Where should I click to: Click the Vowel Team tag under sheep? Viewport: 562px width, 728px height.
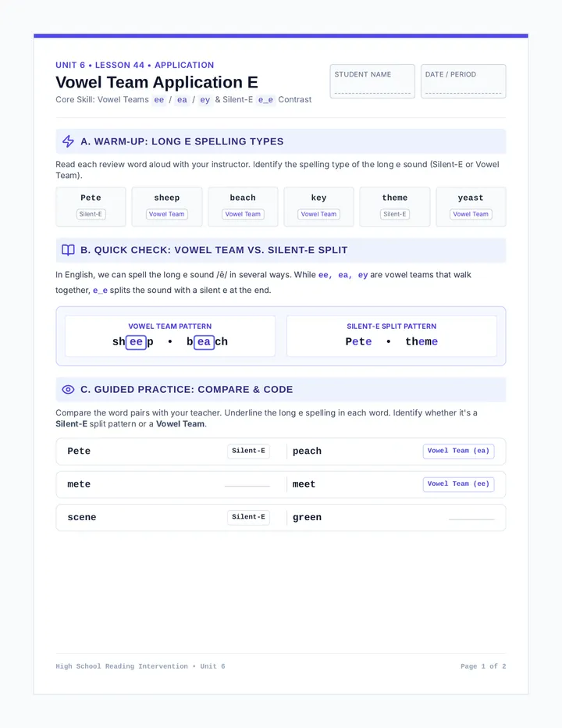166,214
